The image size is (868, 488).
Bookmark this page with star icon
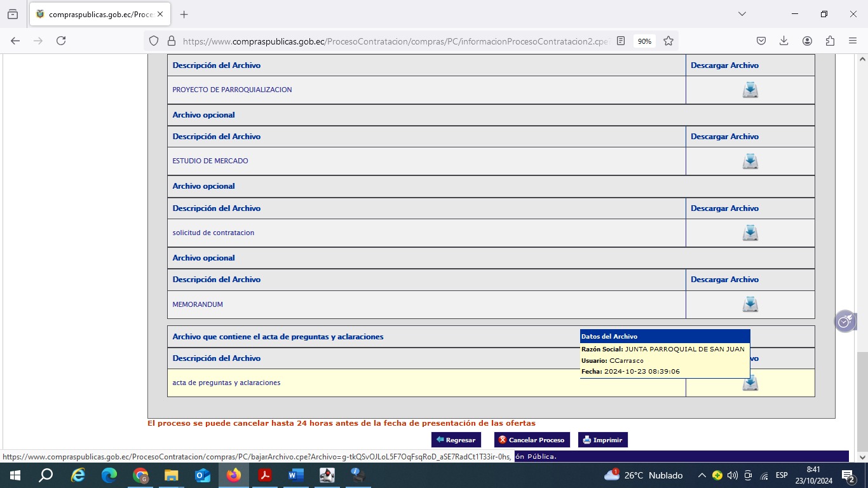[x=668, y=41]
